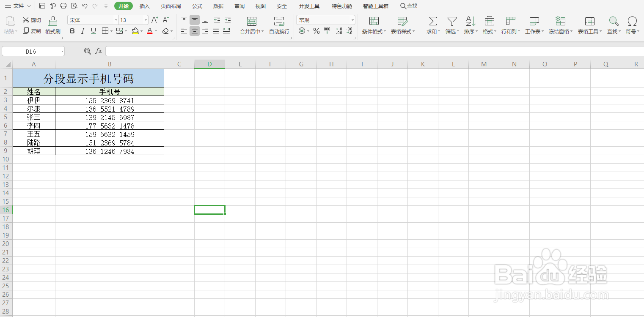644x317 pixels.
Task: Open the 智能工具箱 tab
Action: 376,6
